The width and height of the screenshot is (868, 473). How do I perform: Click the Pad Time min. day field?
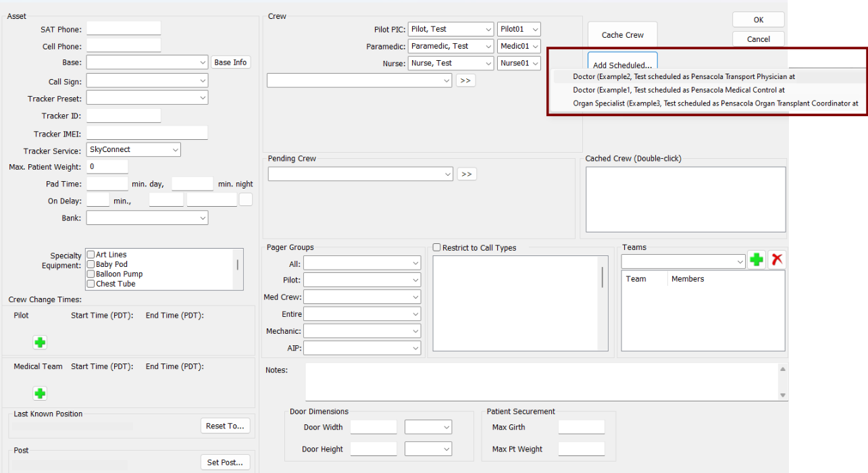107,183
